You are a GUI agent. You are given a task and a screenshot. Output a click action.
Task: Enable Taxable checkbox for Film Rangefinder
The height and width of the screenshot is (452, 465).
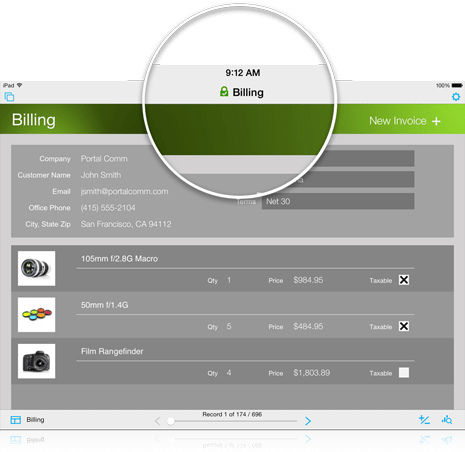tap(404, 372)
